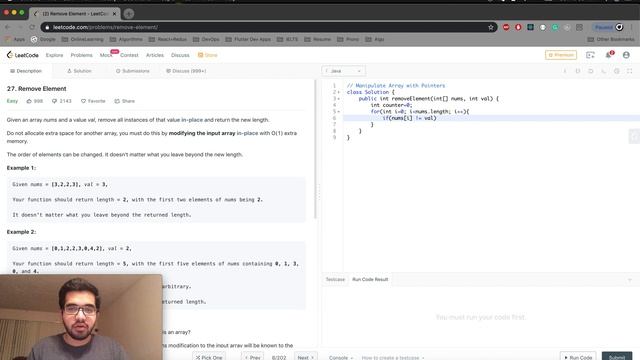Click the red adblock extension icon
Screen dimensions: 640x360
click(506, 27)
